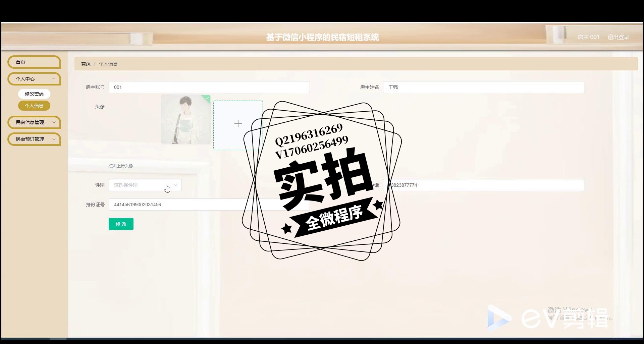Image resolution: width=644 pixels, height=344 pixels.
Task: Click the 退出登录 link
Action: click(618, 37)
